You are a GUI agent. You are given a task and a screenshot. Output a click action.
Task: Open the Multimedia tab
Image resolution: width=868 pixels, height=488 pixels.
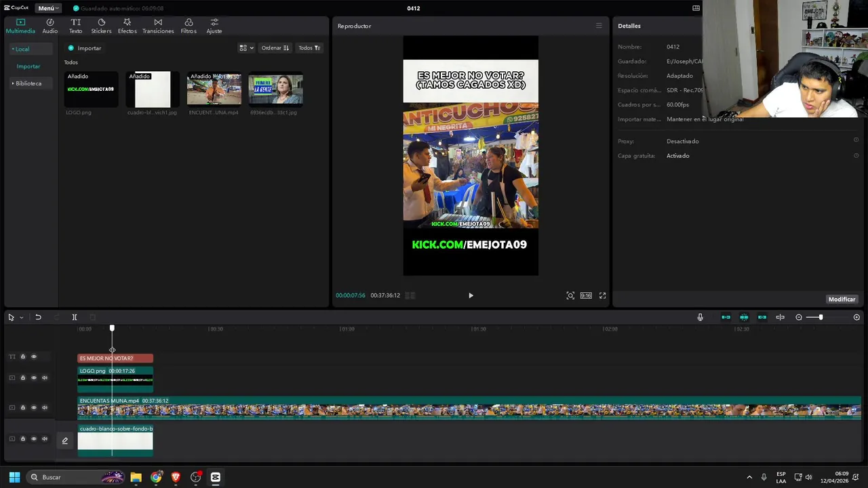(x=20, y=26)
